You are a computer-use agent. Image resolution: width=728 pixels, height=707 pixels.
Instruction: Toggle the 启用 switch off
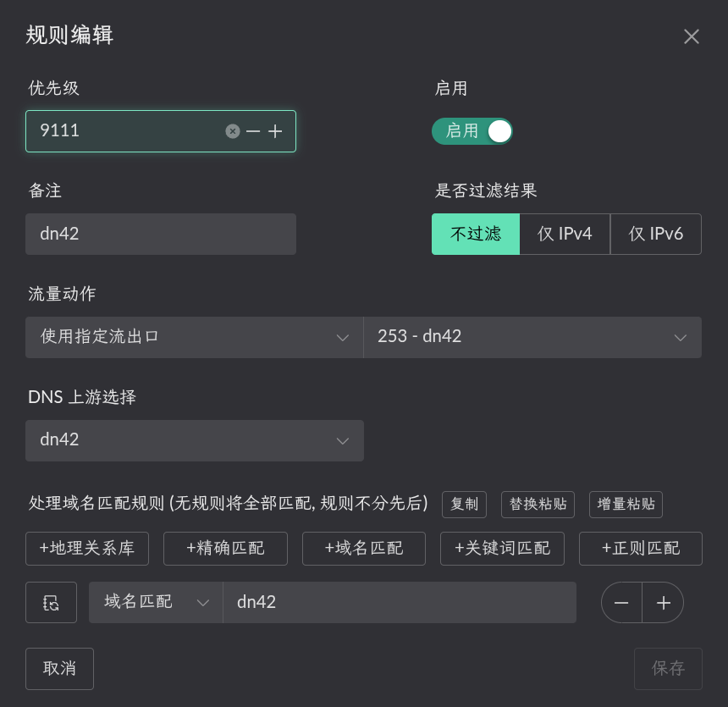coord(472,131)
